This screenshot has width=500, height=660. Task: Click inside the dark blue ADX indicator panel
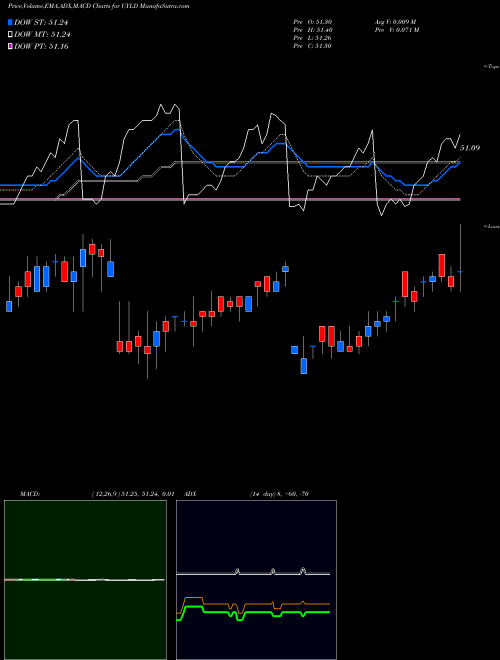click(256, 580)
